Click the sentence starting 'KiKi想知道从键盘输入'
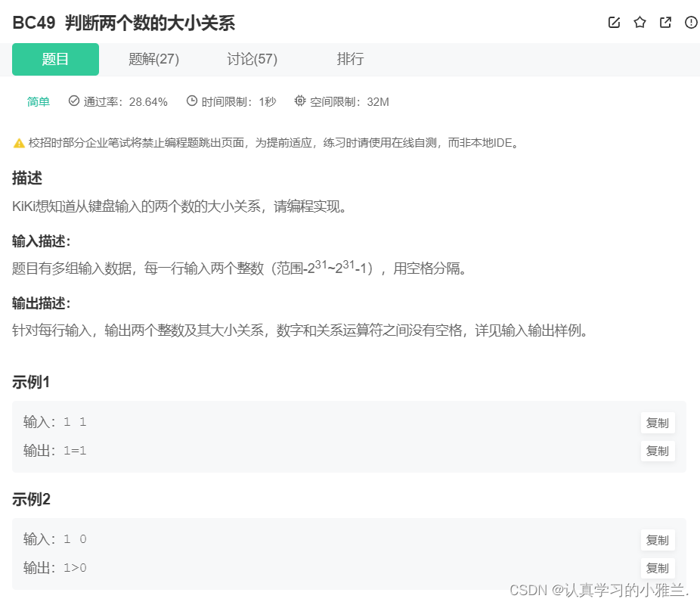Image resolution: width=700 pixels, height=605 pixels. pyautogui.click(x=179, y=206)
